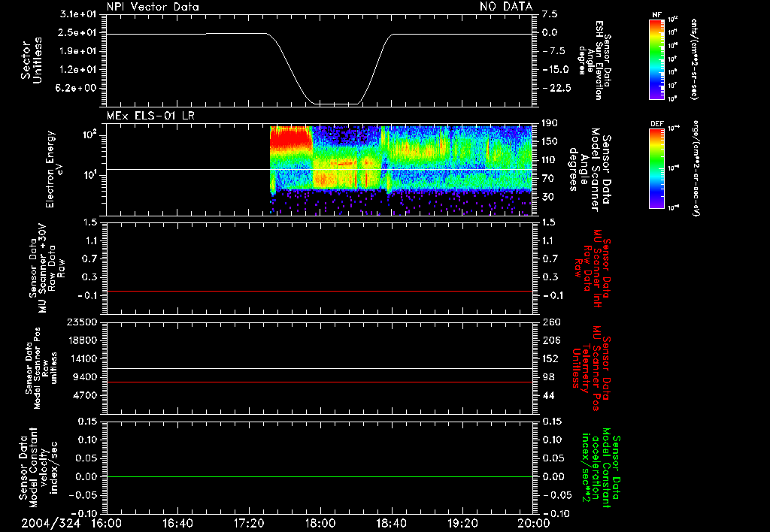This screenshot has width=770, height=532.
Task: Click the "6.2e+00" sector tick label
Action: (77, 89)
